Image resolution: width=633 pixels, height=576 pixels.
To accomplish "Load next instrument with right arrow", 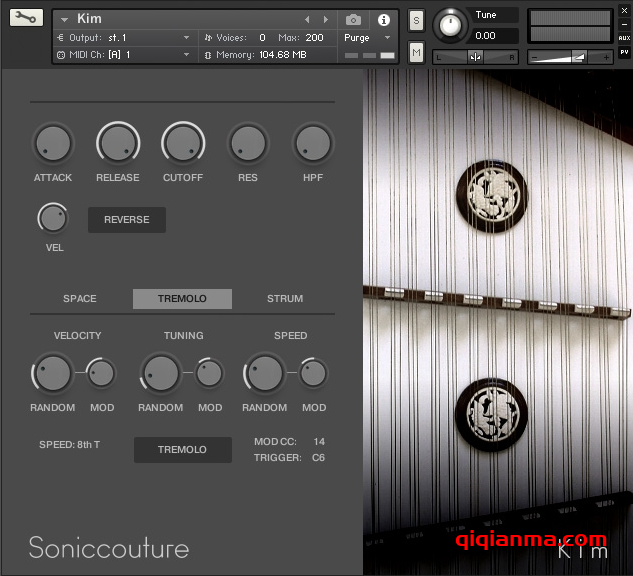I will click(x=325, y=19).
